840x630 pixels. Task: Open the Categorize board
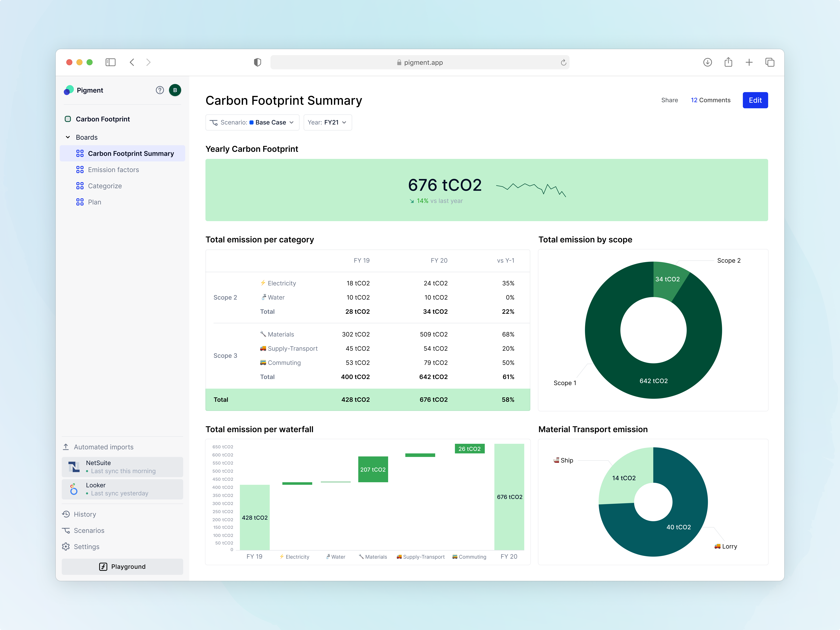pos(105,186)
